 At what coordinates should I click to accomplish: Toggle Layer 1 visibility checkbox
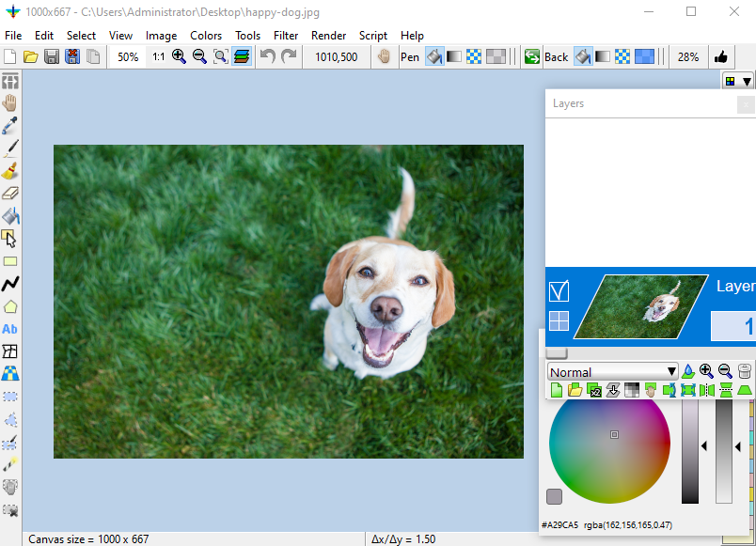559,292
